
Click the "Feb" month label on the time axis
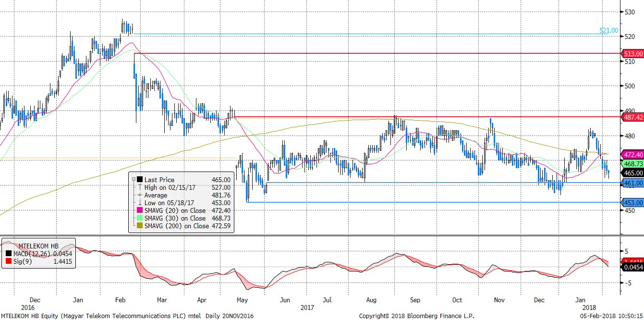[120, 300]
